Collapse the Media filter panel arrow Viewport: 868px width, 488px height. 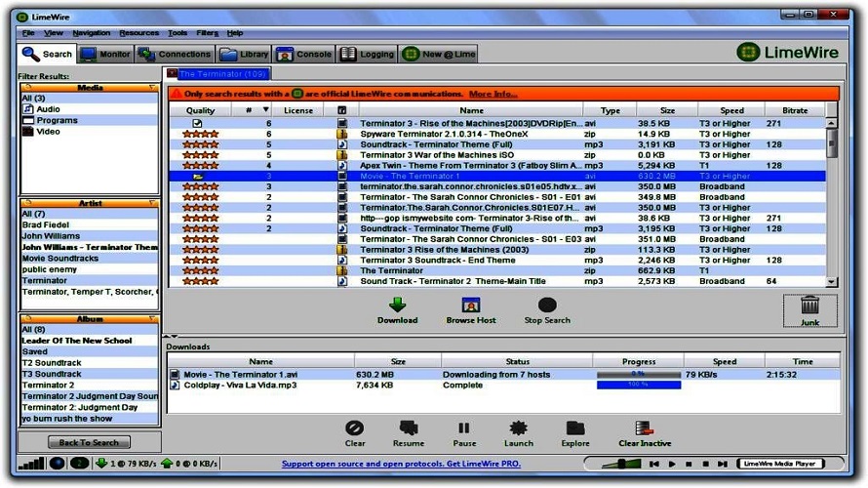tap(152, 88)
